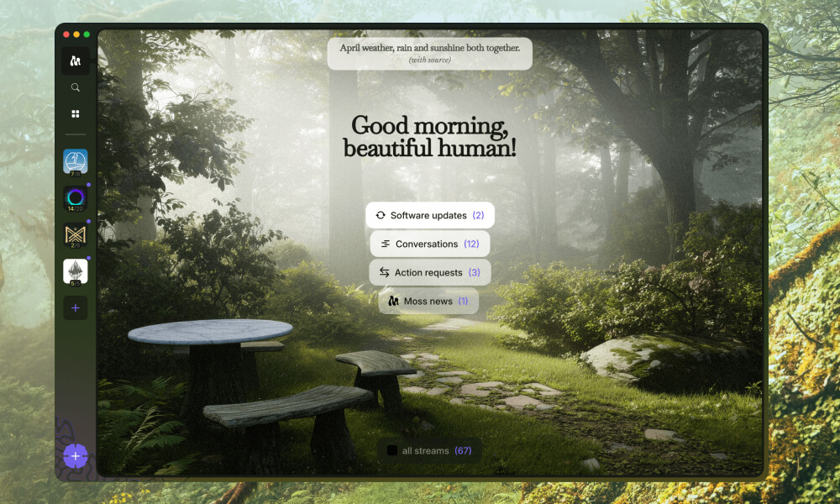840x504 pixels.
Task: Open Moss news (1)
Action: point(428,301)
